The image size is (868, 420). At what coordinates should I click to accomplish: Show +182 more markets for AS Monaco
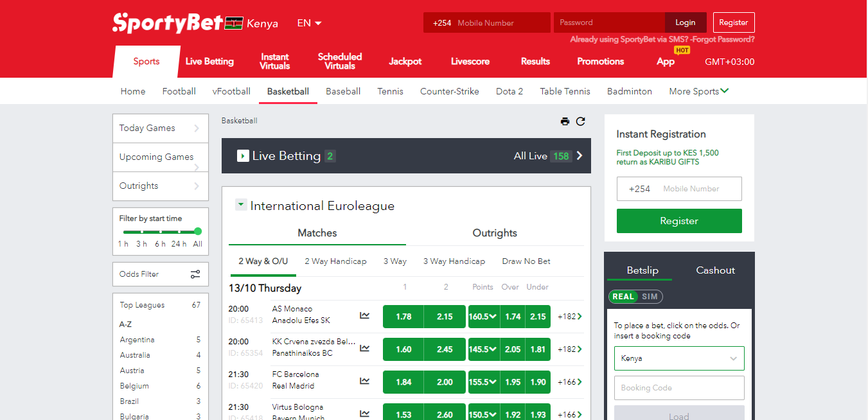570,317
